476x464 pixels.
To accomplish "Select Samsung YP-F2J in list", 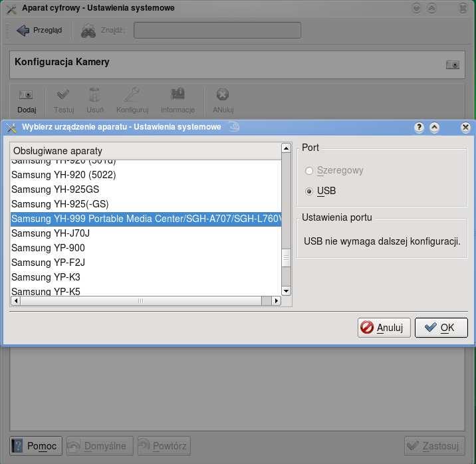I will point(146,263).
